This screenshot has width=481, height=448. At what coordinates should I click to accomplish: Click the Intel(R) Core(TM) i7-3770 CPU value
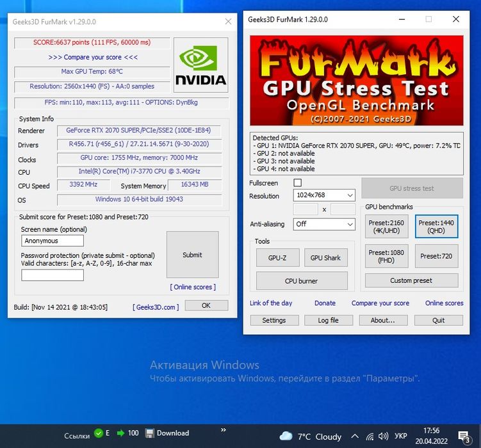[139, 172]
